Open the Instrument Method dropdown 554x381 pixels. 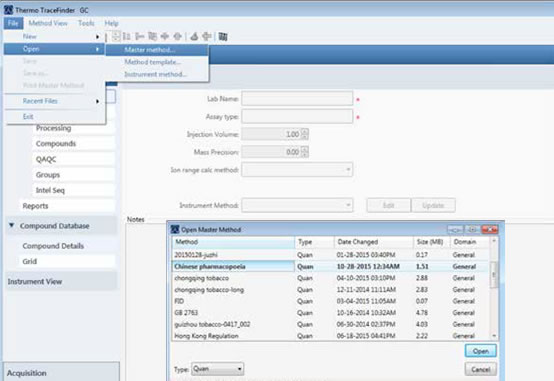[348, 205]
